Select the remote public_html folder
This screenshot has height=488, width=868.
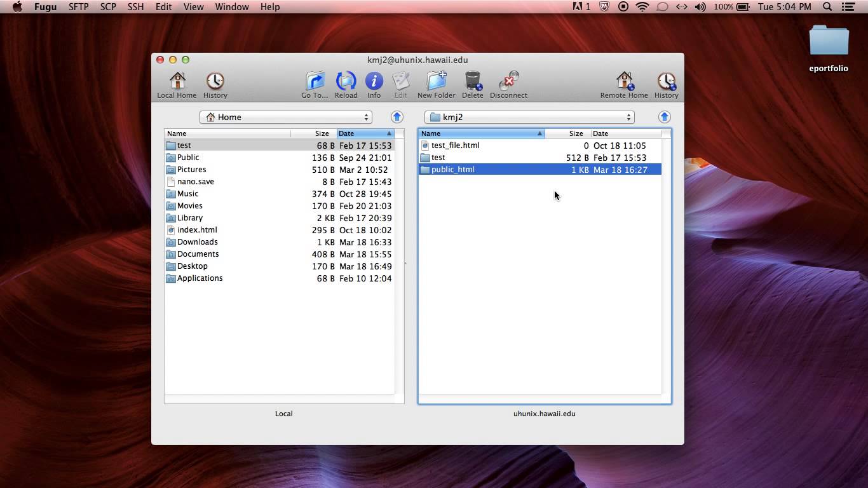point(540,170)
